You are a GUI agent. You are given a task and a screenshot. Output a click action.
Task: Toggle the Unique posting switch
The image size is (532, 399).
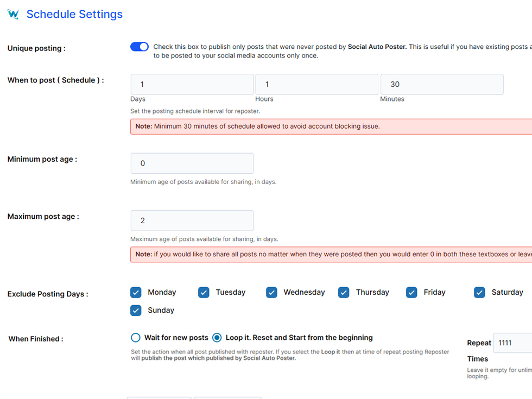coord(140,47)
